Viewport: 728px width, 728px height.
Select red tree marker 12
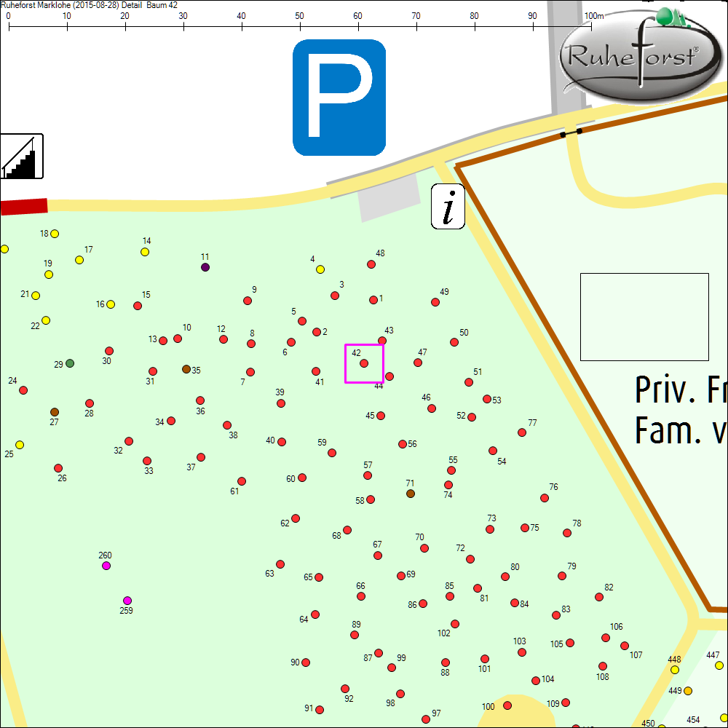point(223,339)
